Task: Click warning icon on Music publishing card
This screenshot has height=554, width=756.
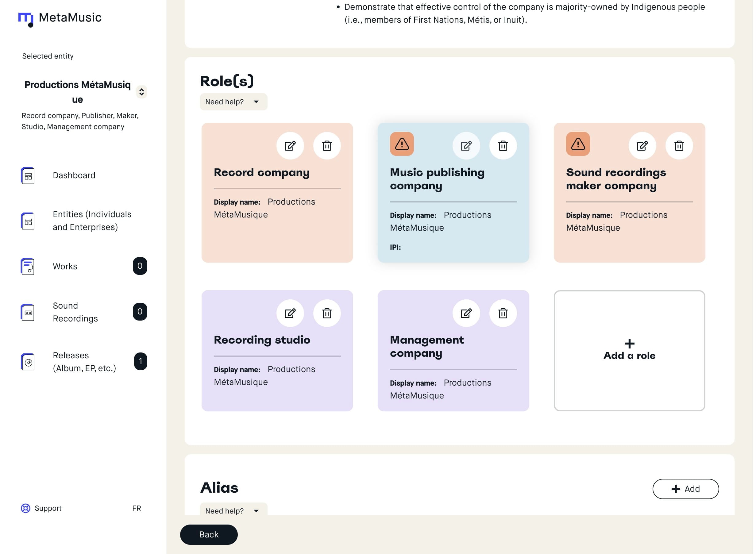Action: (402, 144)
